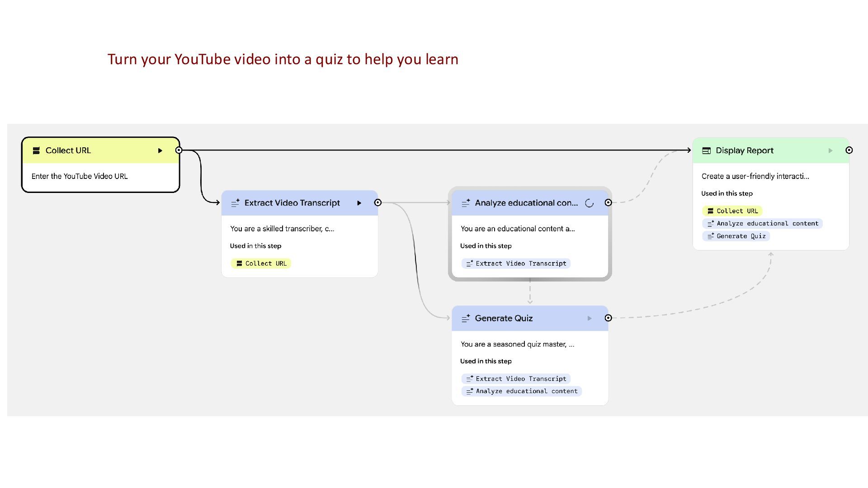The width and height of the screenshot is (868, 488).
Task: Click the Collect URL input icon in header
Action: point(36,150)
